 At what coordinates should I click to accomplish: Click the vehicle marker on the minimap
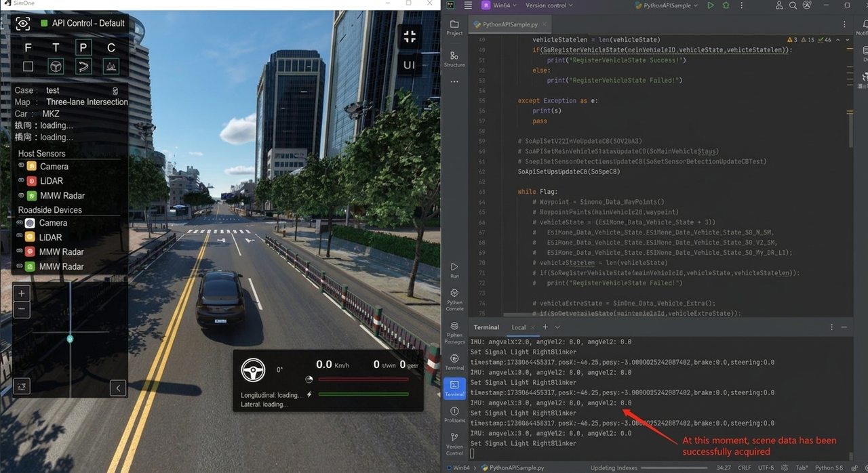(x=70, y=338)
